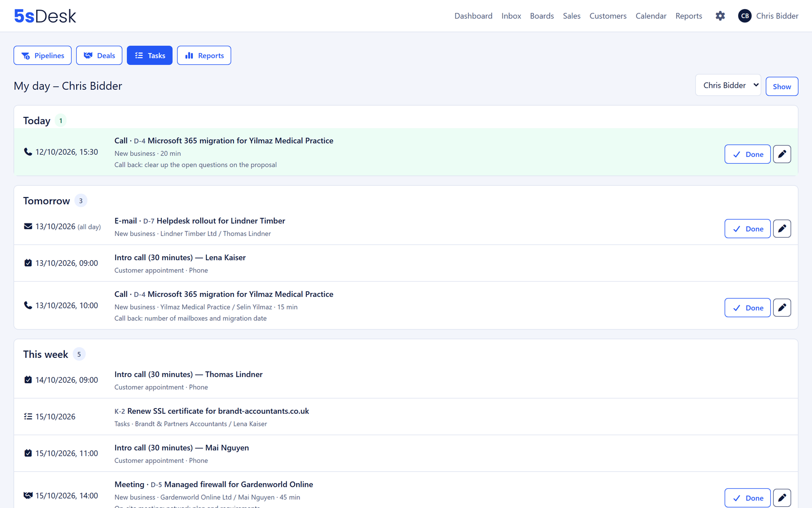The height and width of the screenshot is (508, 812).
Task: Open Intro call with Lena Kaiser
Action: click(180, 257)
